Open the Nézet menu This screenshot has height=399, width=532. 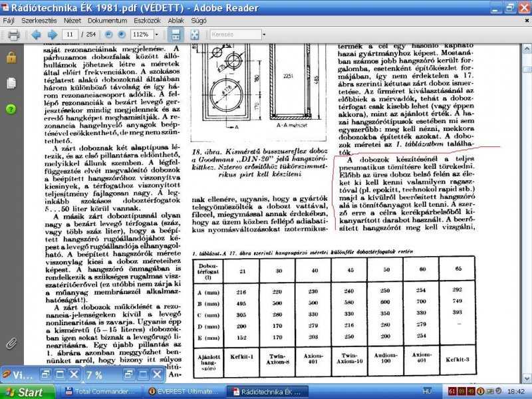click(72, 21)
